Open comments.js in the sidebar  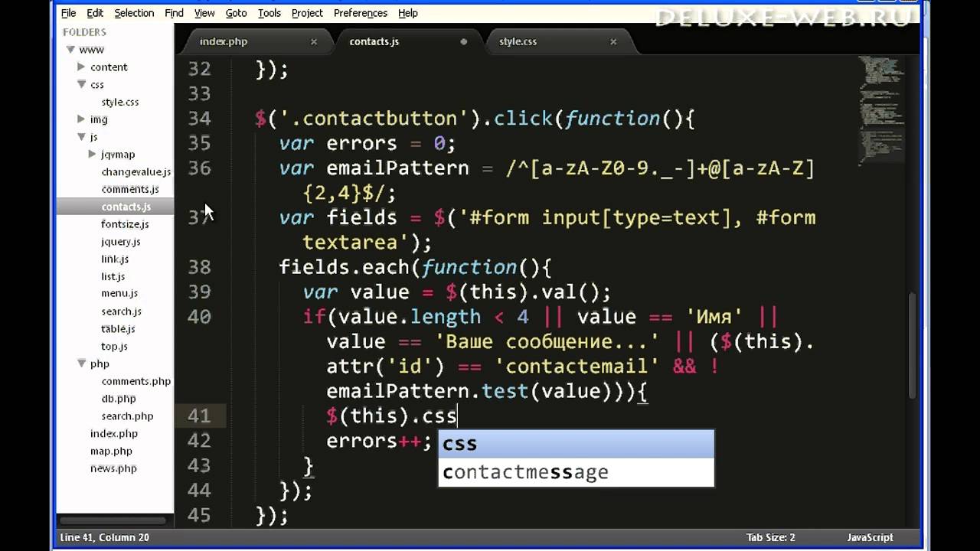(x=130, y=189)
